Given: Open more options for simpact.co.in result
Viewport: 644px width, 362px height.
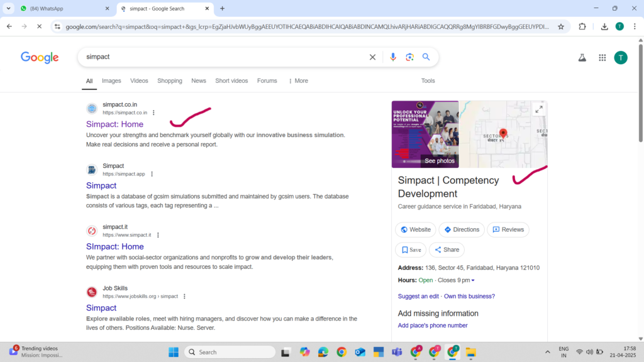Looking at the screenshot, I should 153,112.
